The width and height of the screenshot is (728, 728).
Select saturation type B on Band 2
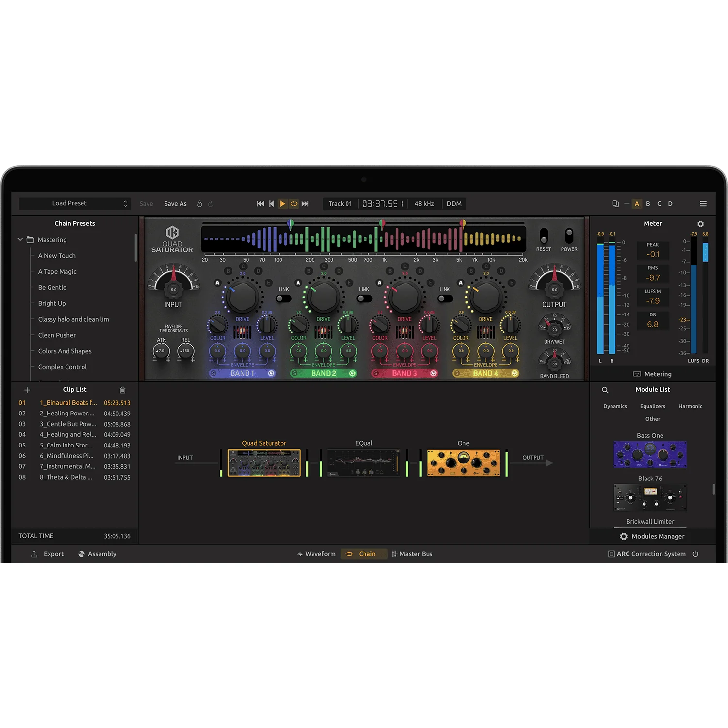(x=309, y=271)
